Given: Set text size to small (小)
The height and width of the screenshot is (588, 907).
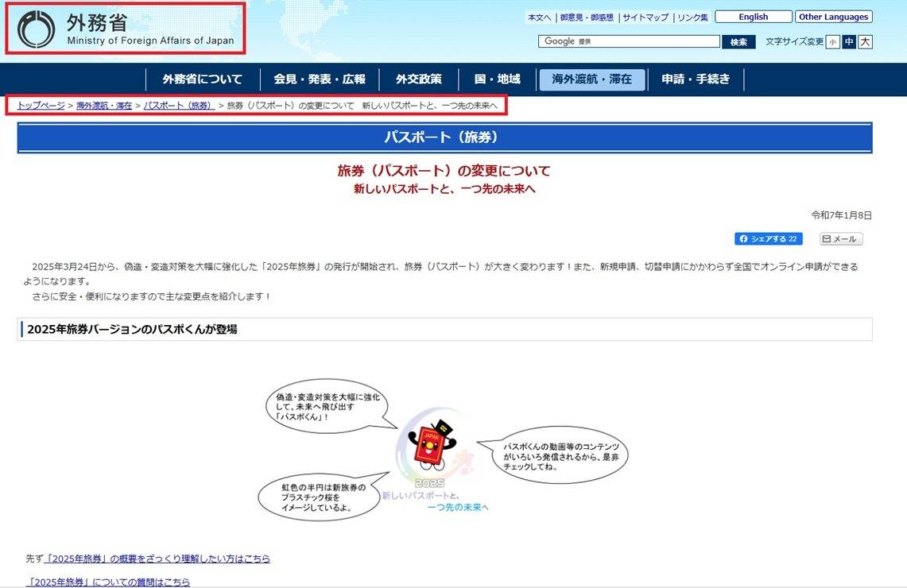Looking at the screenshot, I should coord(832,42).
